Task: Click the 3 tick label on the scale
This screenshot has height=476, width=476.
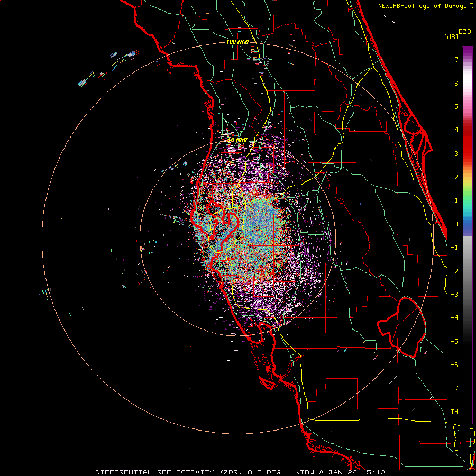Action: point(456,153)
